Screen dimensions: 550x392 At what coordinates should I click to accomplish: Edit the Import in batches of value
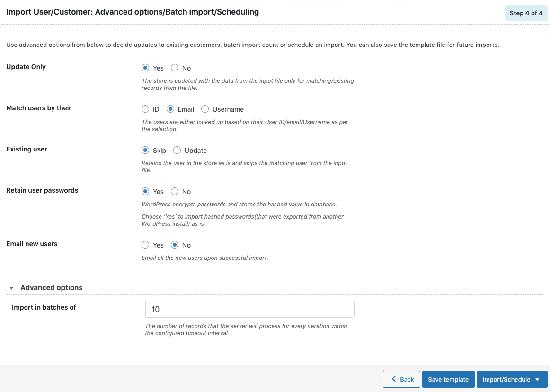click(249, 309)
